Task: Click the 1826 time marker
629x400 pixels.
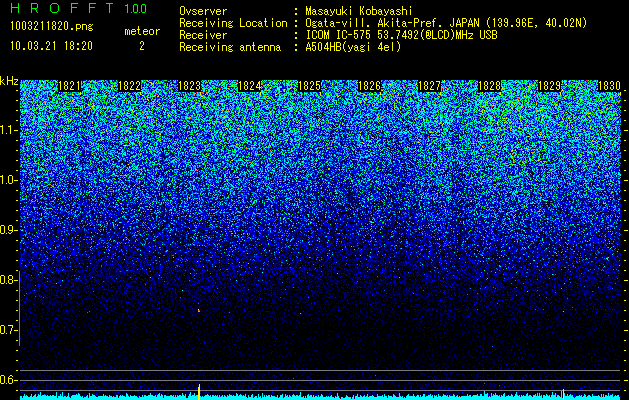Action: point(369,86)
